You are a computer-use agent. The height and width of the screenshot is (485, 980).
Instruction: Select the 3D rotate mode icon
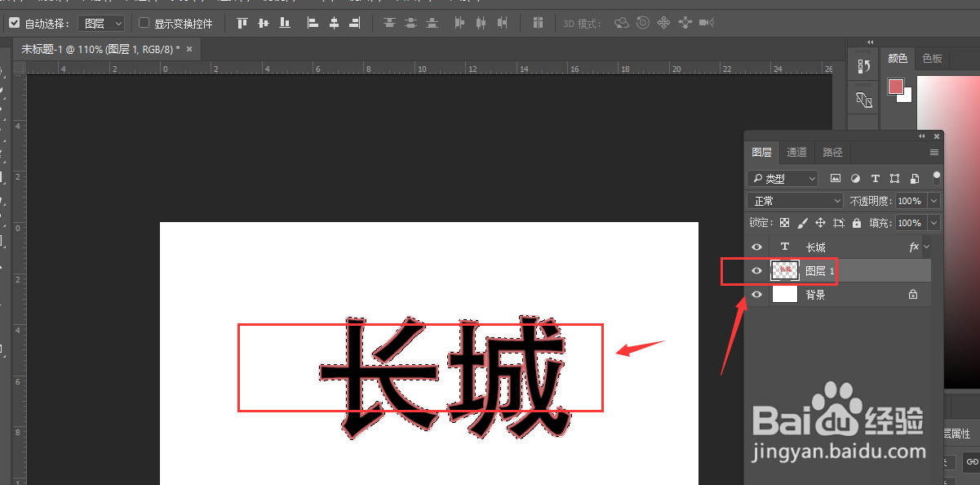coord(621,23)
